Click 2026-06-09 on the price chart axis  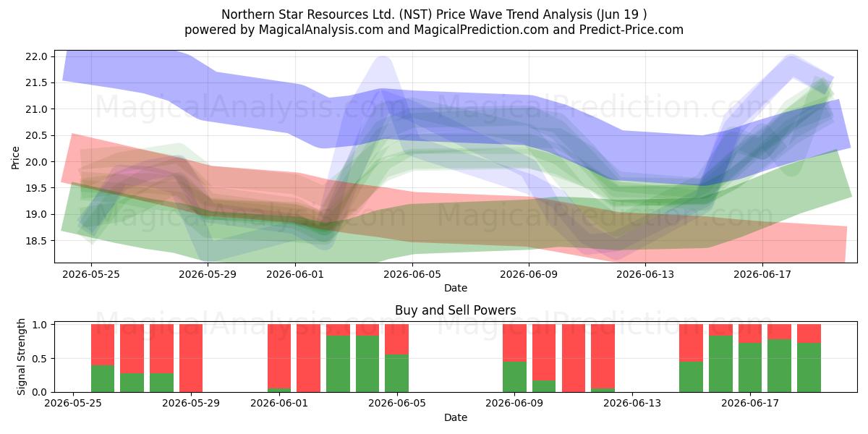(x=529, y=274)
